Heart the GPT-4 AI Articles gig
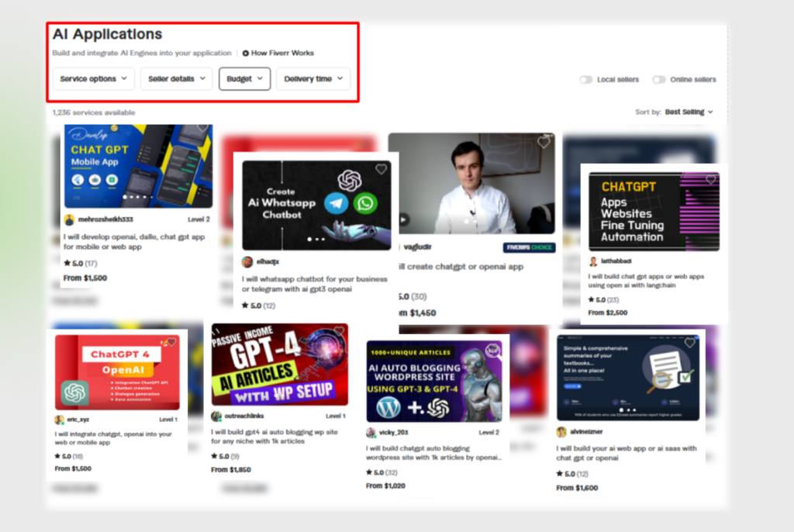 tap(339, 331)
